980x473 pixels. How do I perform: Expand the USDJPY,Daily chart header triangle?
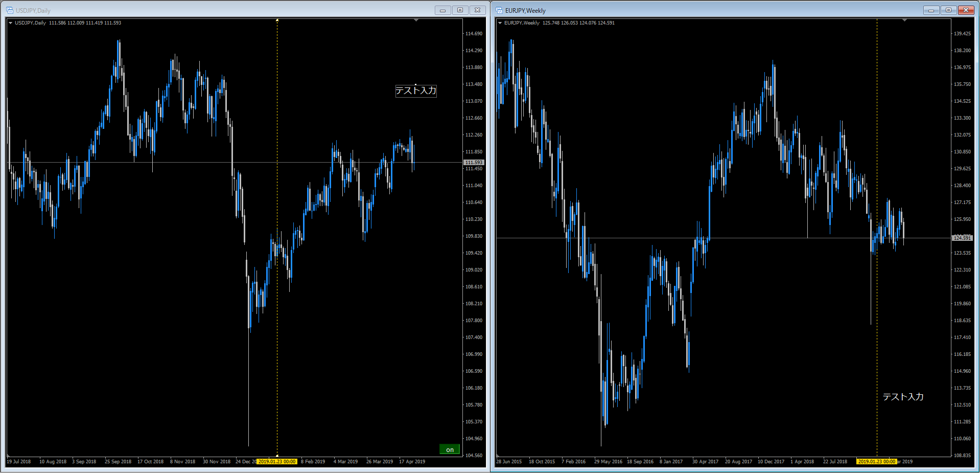pos(10,23)
